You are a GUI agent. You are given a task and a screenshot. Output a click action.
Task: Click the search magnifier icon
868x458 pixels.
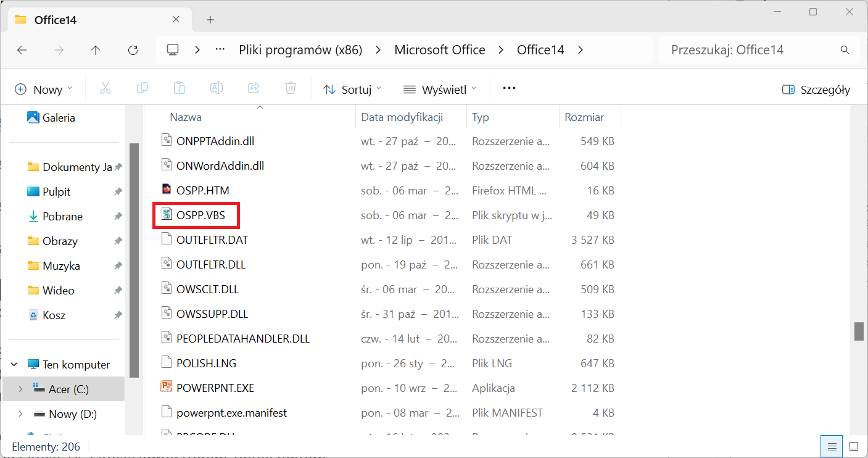(x=845, y=50)
